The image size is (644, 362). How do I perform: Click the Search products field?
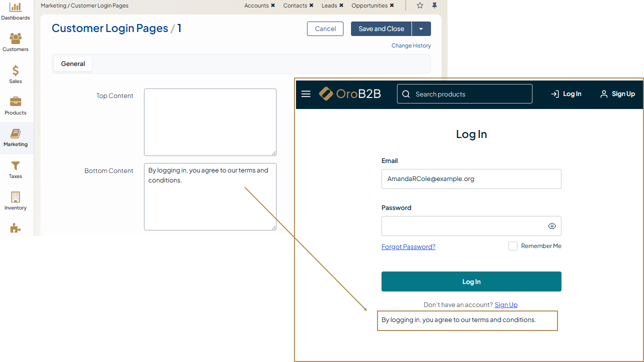pos(470,94)
